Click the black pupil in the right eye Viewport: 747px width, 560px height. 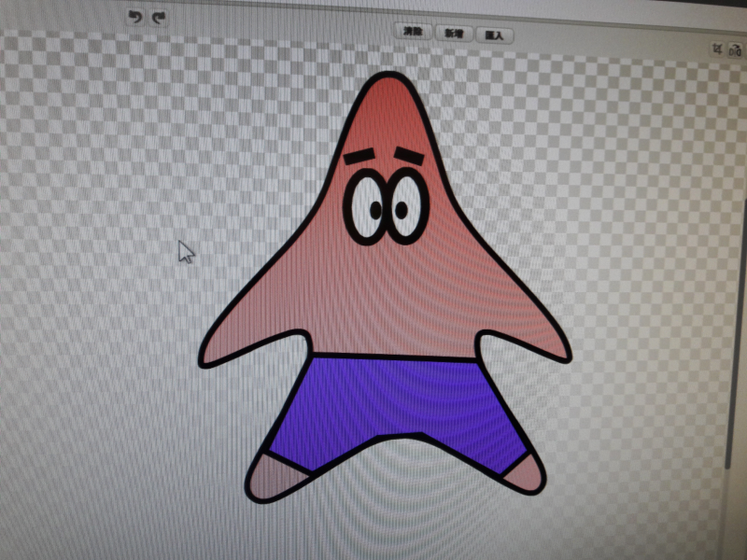tap(402, 210)
